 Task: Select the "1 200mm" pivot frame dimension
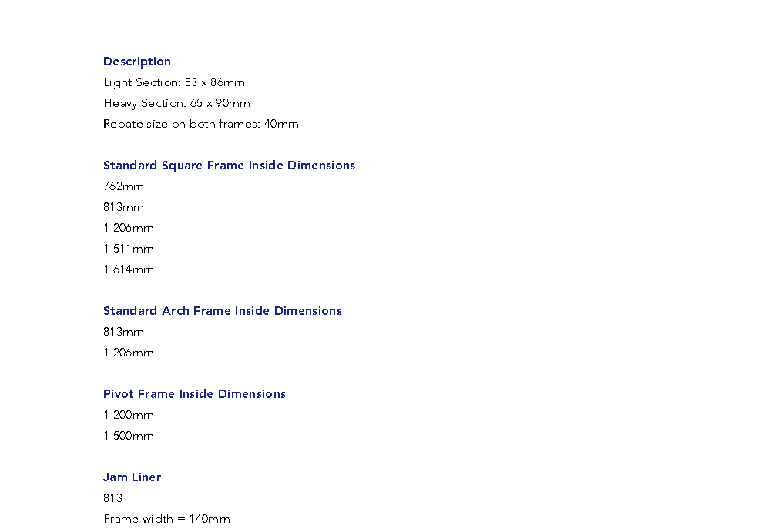tap(129, 415)
